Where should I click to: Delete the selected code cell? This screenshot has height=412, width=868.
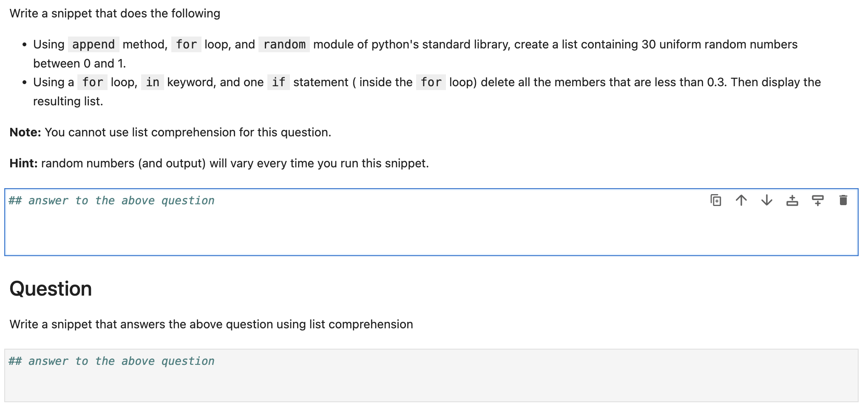[x=843, y=200]
